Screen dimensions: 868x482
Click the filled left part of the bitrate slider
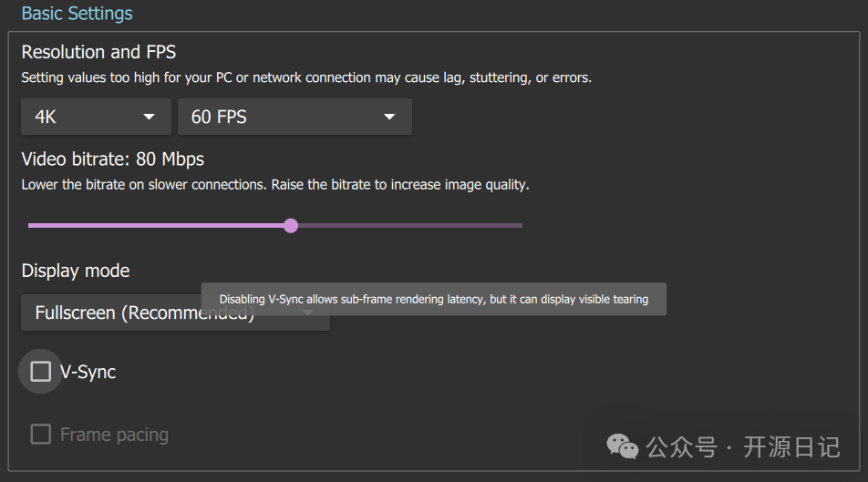(155, 225)
